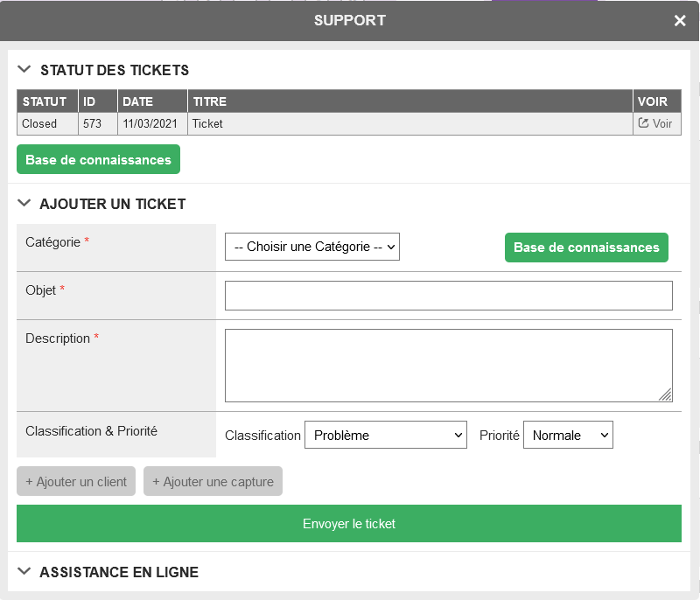Grab the Description textarea resize handle
This screenshot has height=600, width=700.
666,395
